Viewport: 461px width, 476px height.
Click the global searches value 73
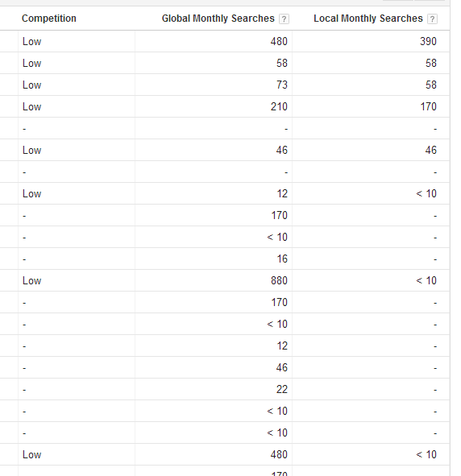pos(282,85)
